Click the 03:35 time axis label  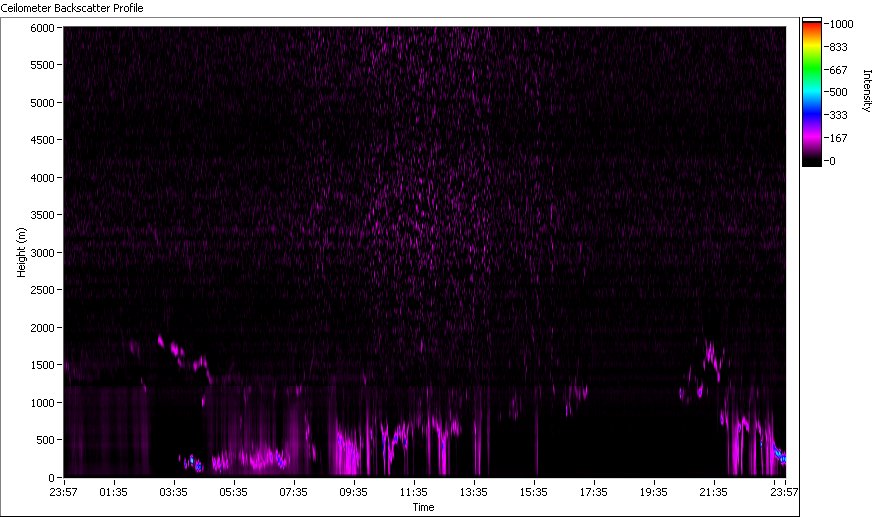[173, 492]
